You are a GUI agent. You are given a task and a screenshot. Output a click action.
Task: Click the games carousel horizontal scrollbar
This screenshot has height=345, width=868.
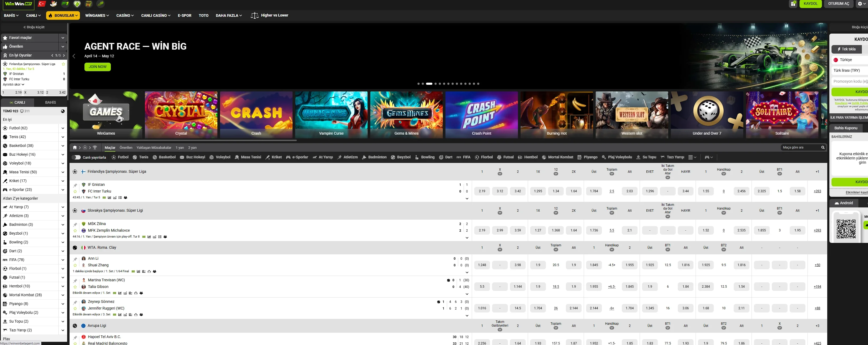pos(183,140)
